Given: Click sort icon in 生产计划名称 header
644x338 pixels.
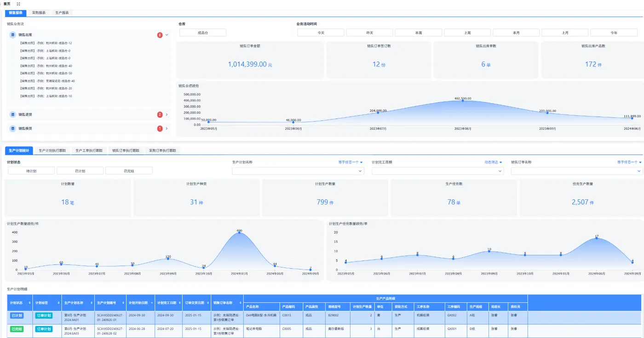Looking at the screenshot, I should (92, 303).
